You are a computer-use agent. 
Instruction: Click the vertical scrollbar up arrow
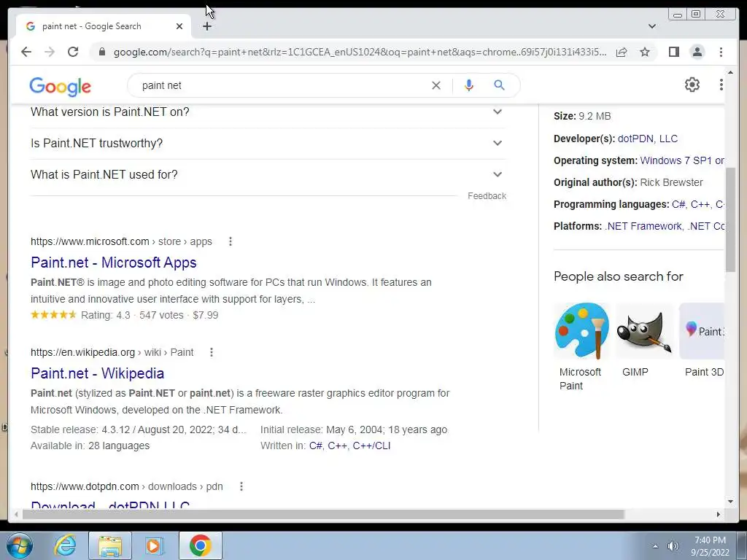[730, 72]
